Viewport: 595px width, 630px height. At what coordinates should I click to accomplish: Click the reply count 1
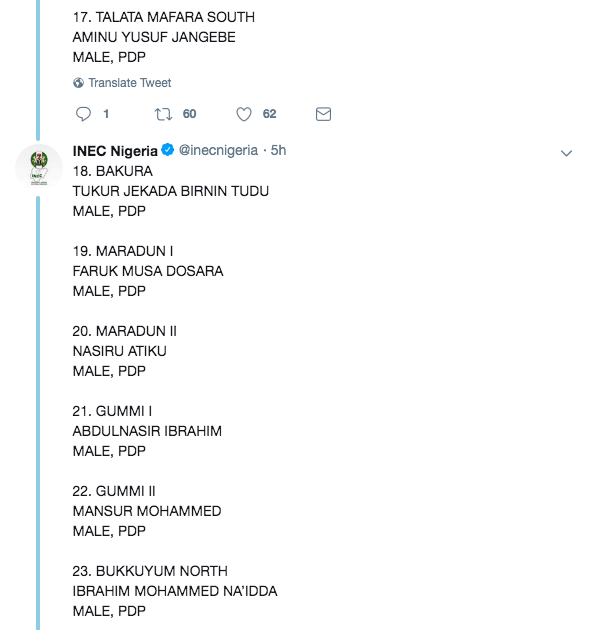coord(106,114)
